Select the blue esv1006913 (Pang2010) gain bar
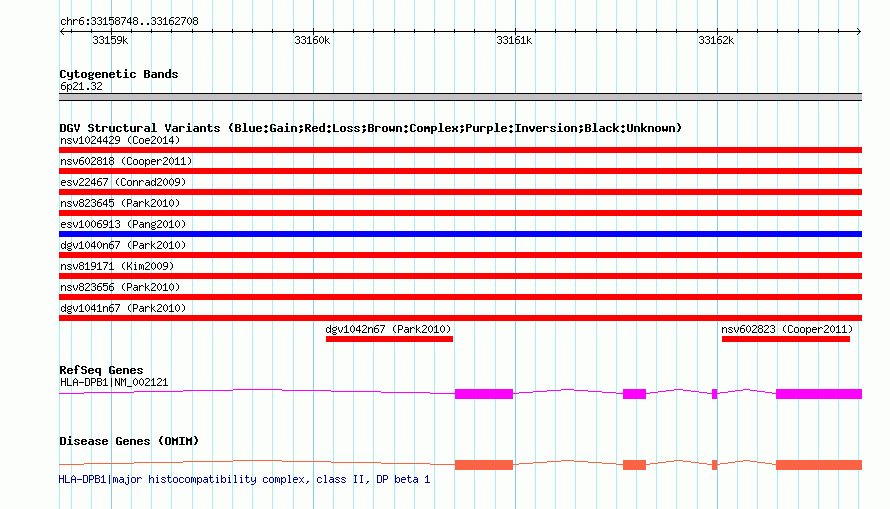Viewport: 890px width, 509px height. coord(460,234)
